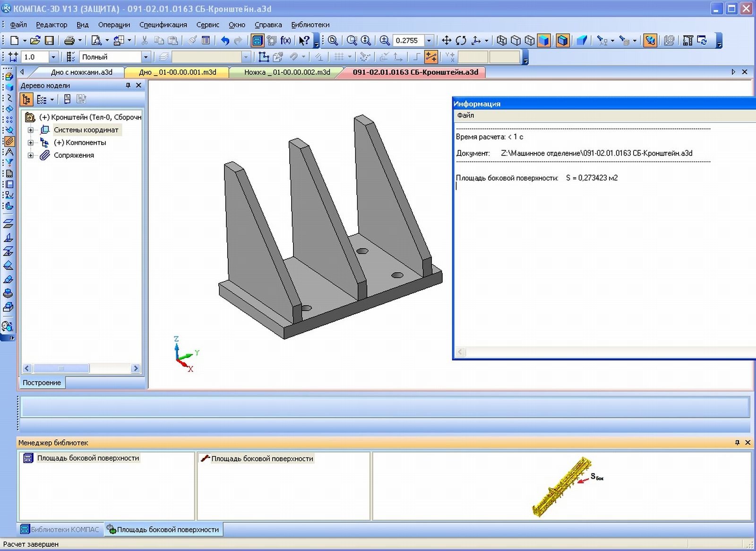Toggle the model tree structure view button
This screenshot has height=551, width=756.
[x=26, y=99]
